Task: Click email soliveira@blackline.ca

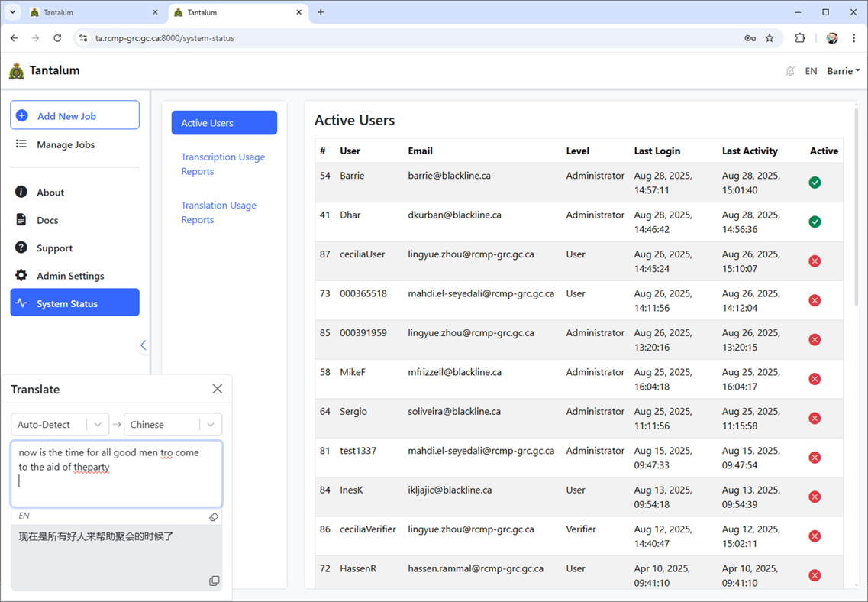Action: click(x=454, y=412)
